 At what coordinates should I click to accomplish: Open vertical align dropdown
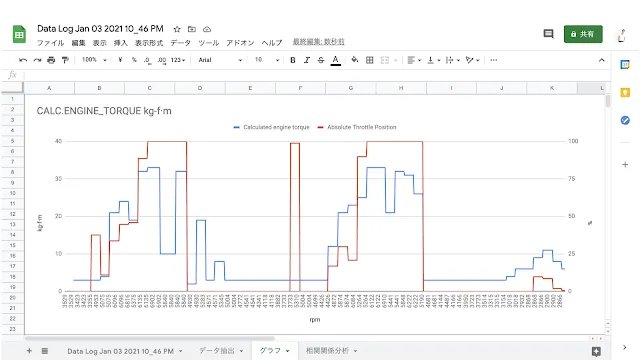(x=433, y=60)
